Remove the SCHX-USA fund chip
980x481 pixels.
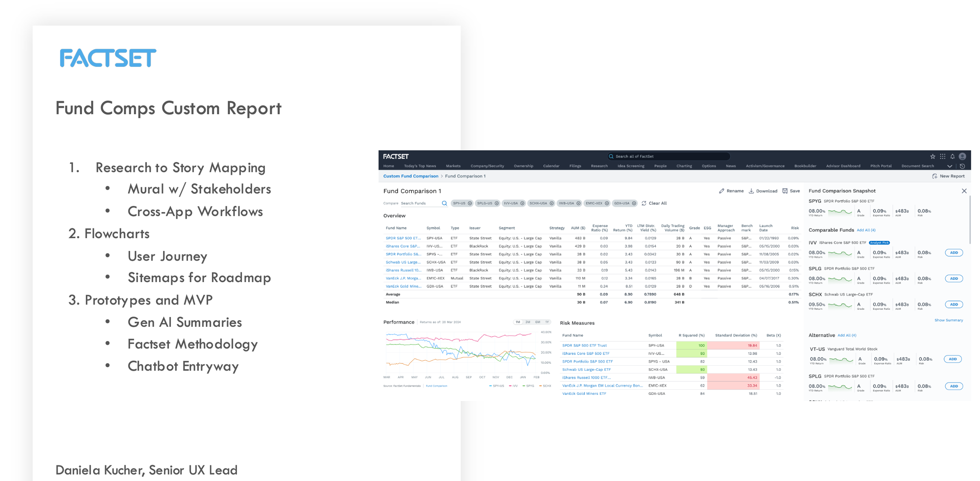(552, 203)
